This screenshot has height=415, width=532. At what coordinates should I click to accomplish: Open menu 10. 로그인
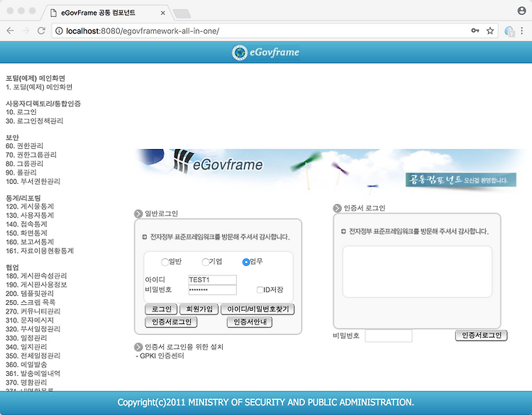pos(21,112)
